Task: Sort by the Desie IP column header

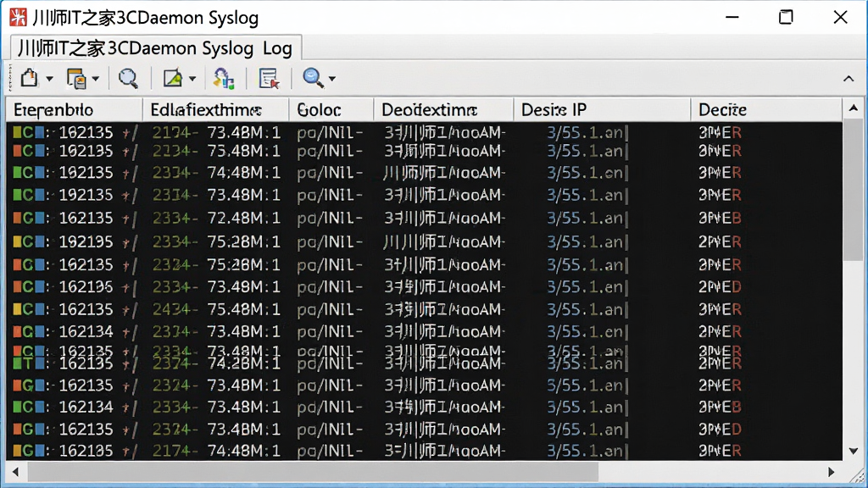Action: (603, 109)
